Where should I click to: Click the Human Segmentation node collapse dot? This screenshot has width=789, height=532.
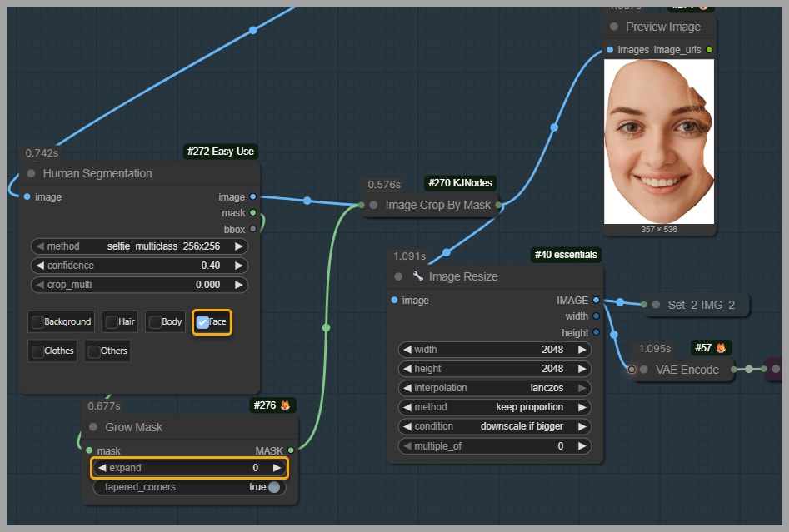tap(32, 173)
